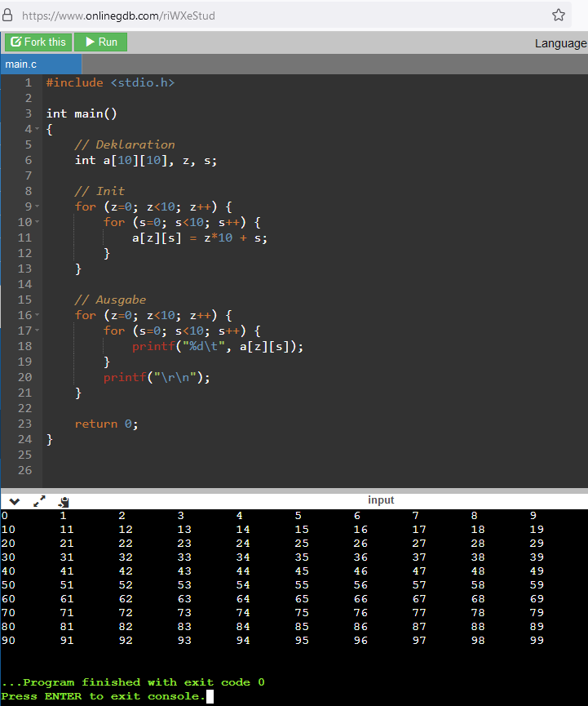
Task: Click the '// Ausgabe' comment
Action: (110, 300)
